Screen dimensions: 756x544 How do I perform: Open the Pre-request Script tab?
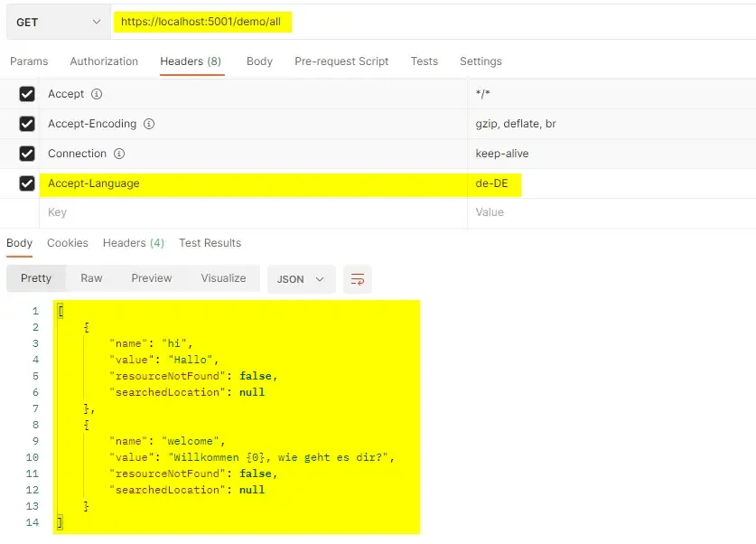click(341, 61)
